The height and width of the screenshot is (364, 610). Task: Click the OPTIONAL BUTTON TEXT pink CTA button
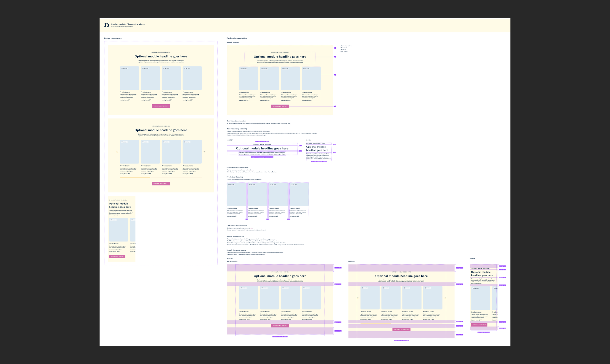(x=161, y=106)
